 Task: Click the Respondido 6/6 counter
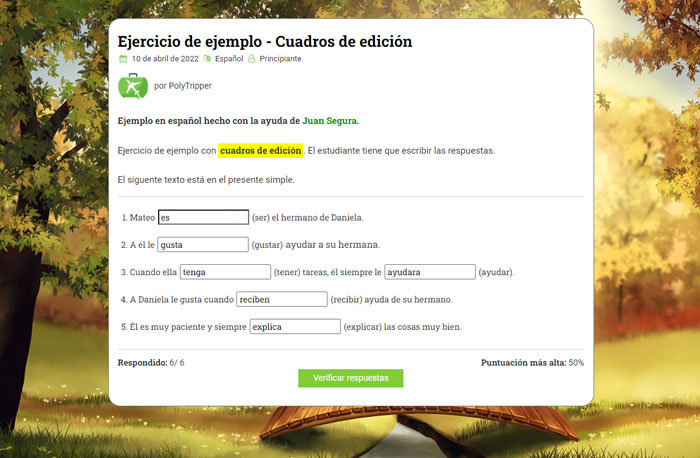151,363
